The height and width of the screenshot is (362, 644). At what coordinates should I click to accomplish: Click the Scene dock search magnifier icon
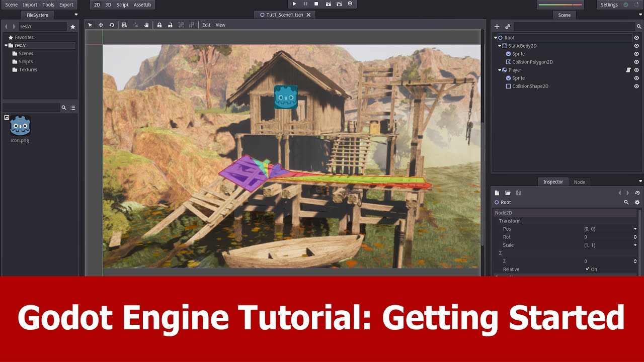coord(639,27)
